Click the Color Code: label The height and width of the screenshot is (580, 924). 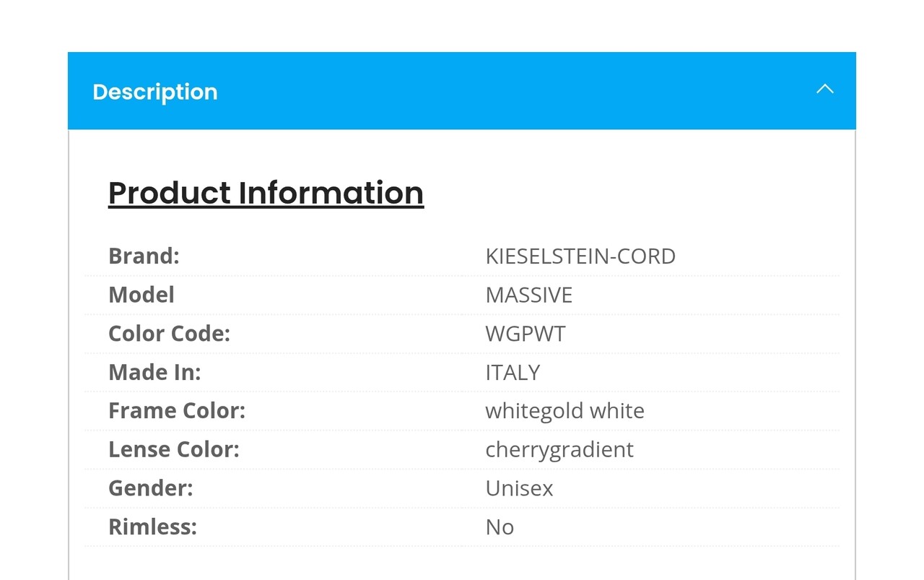point(169,334)
